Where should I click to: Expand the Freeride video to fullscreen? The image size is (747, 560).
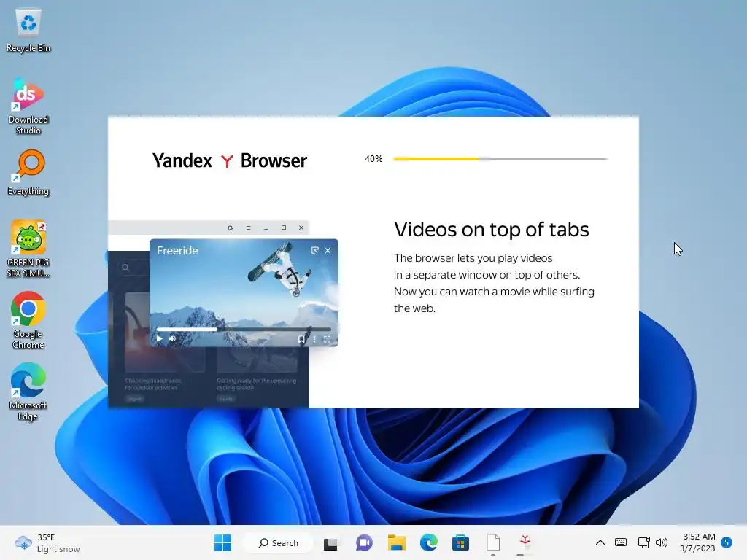(328, 339)
